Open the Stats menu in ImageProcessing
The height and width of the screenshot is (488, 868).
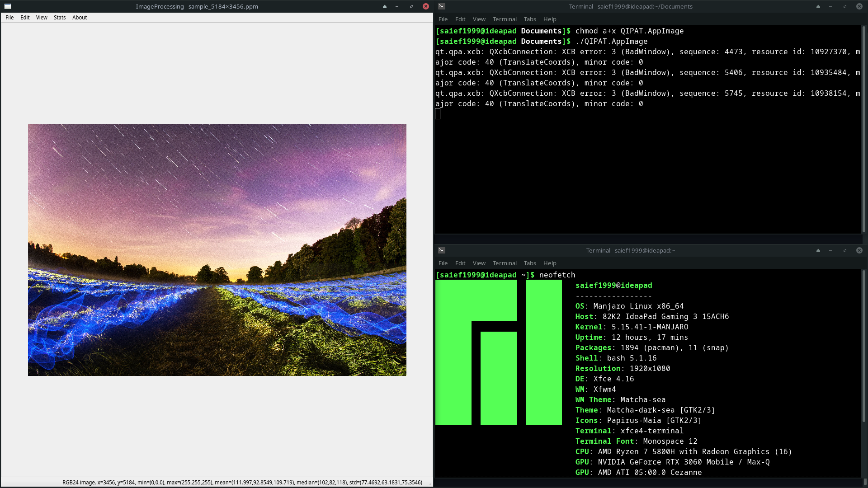pos(60,18)
